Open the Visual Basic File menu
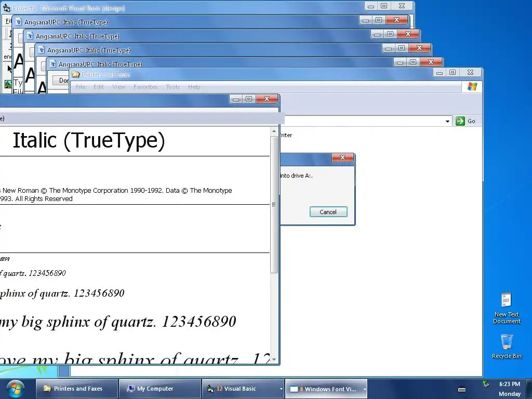This screenshot has height=399, width=532. (x=8, y=21)
